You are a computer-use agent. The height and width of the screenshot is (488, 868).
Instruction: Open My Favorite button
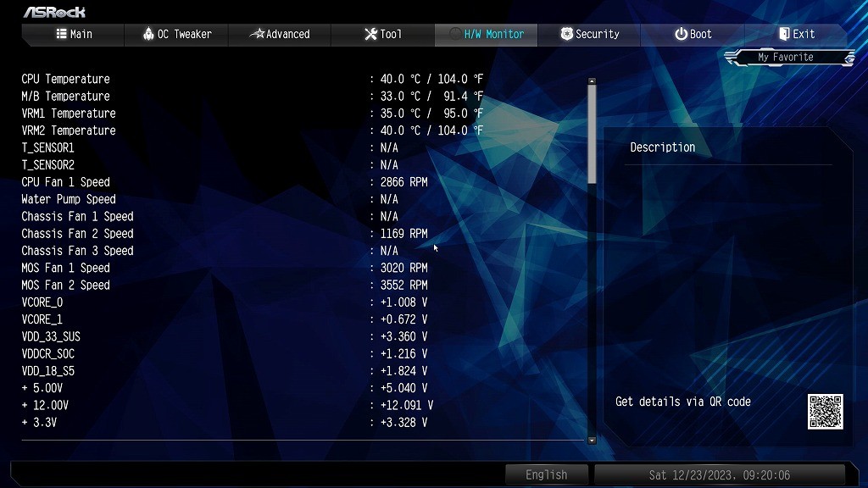click(789, 57)
